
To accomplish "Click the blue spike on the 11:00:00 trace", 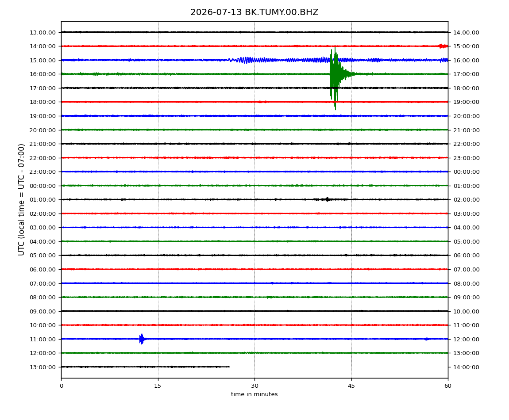I will 142,339.
